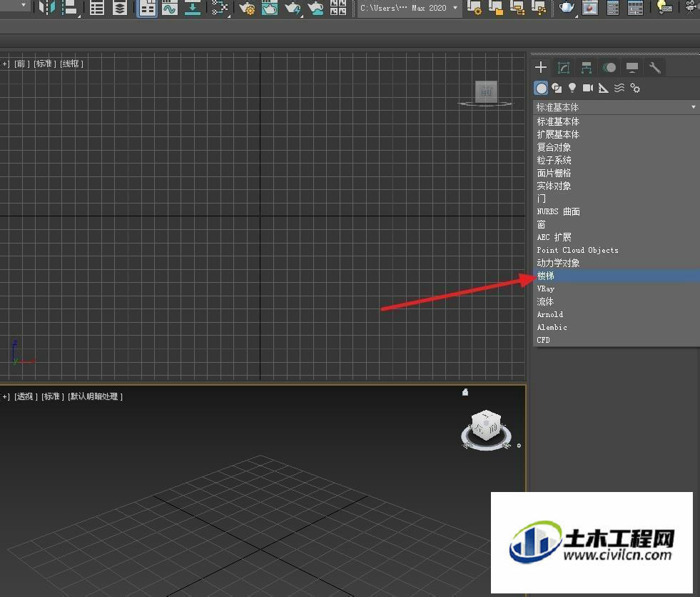The width and height of the screenshot is (700, 597).
Task: Switch to the Motion panel tab
Action: pyautogui.click(x=609, y=67)
